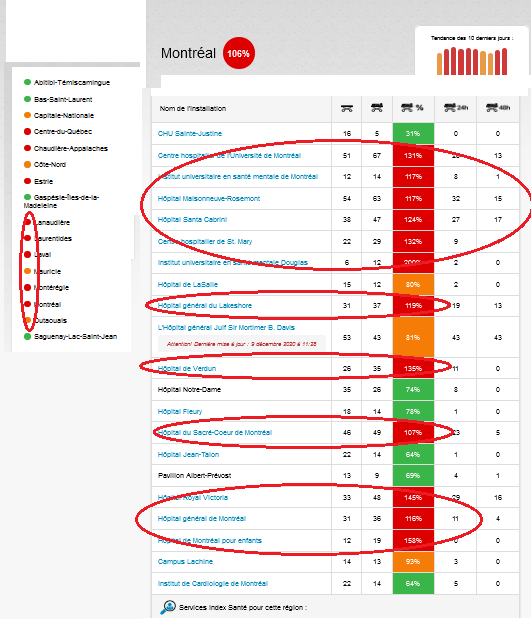The image size is (531, 619).
Task: Click the 31% cell for CHU Sainte-Justine
Action: [413, 133]
